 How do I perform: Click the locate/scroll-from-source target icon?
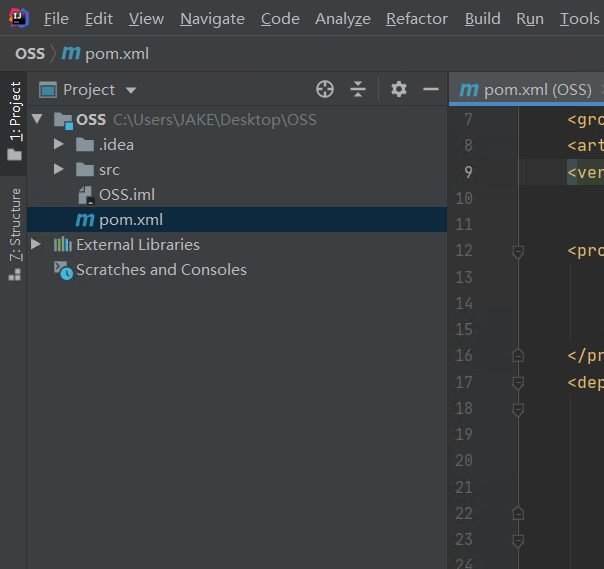325,89
